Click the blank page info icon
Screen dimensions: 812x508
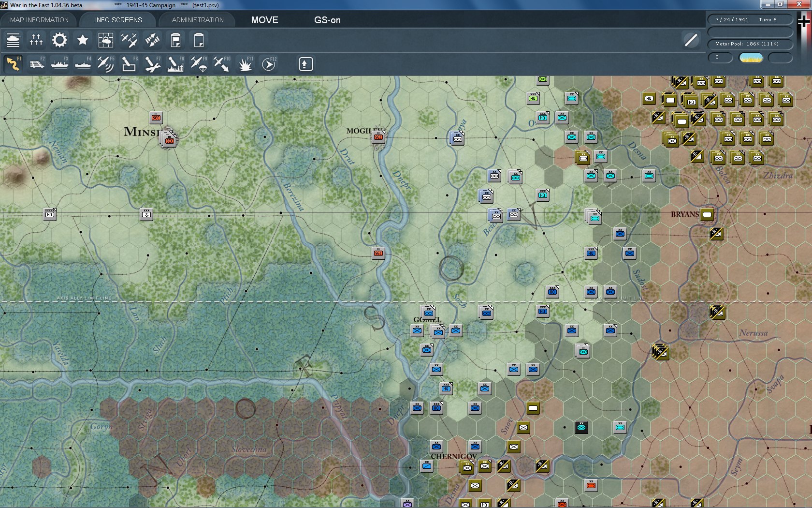pos(199,40)
